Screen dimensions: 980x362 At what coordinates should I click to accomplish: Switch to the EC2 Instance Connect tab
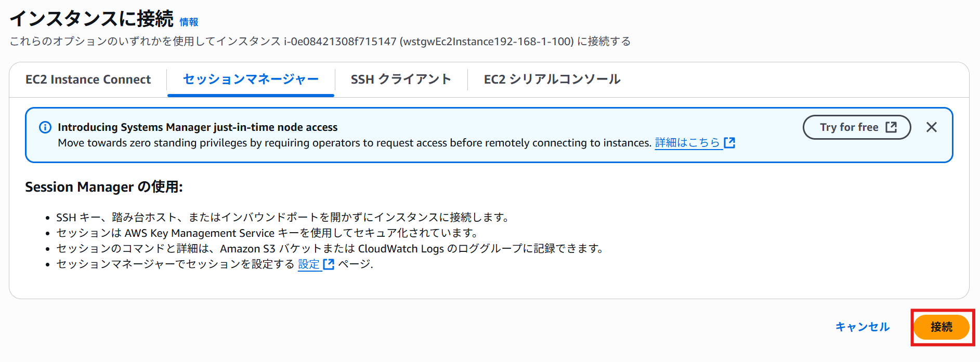[x=88, y=79]
